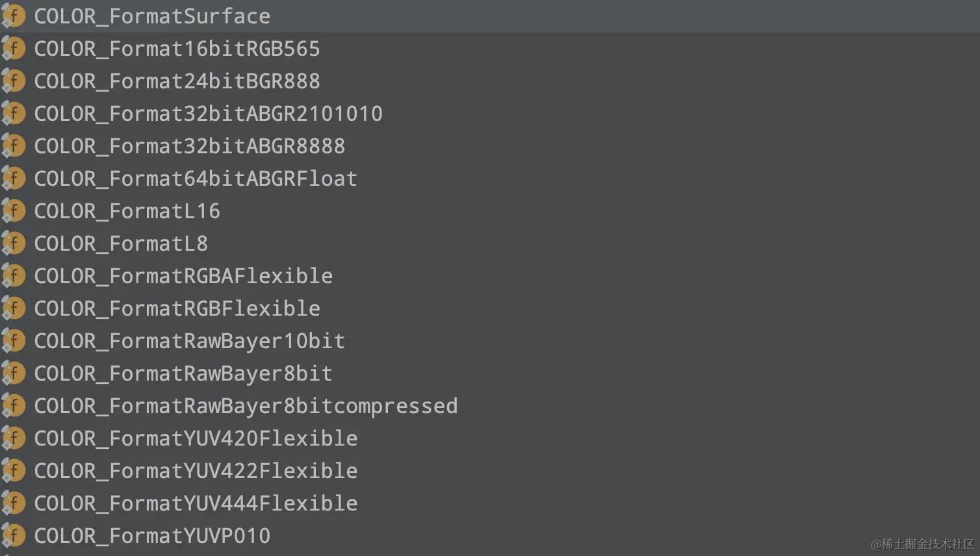Click the field icon for COLOR_Format32bitABGR2101010
The image size is (980, 556).
14,114
